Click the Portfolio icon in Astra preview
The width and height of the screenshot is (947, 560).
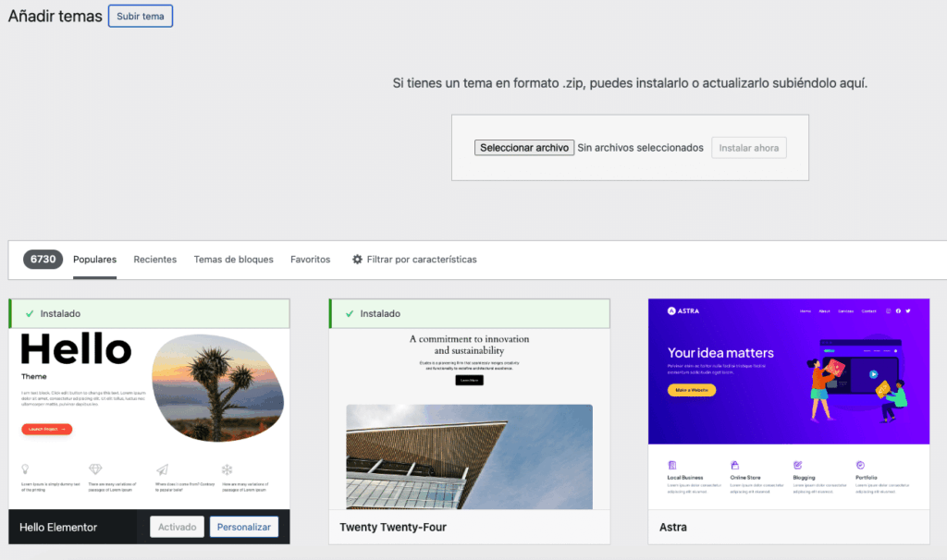(x=861, y=465)
